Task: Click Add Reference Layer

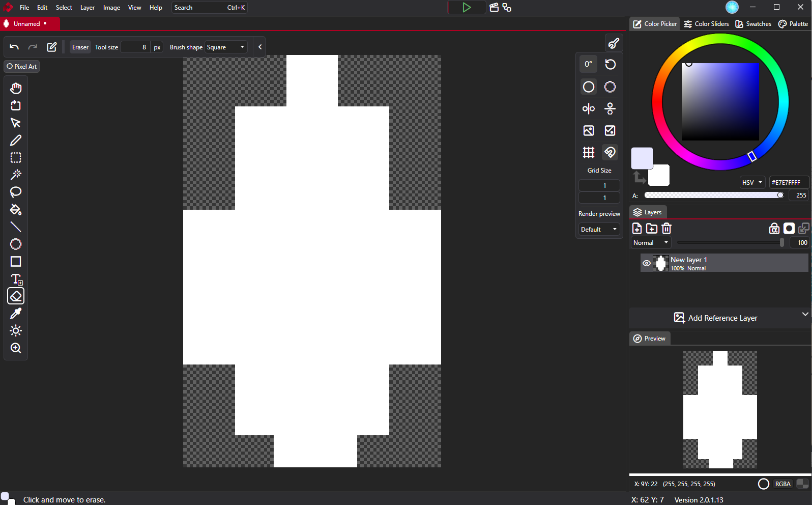Action: click(716, 318)
